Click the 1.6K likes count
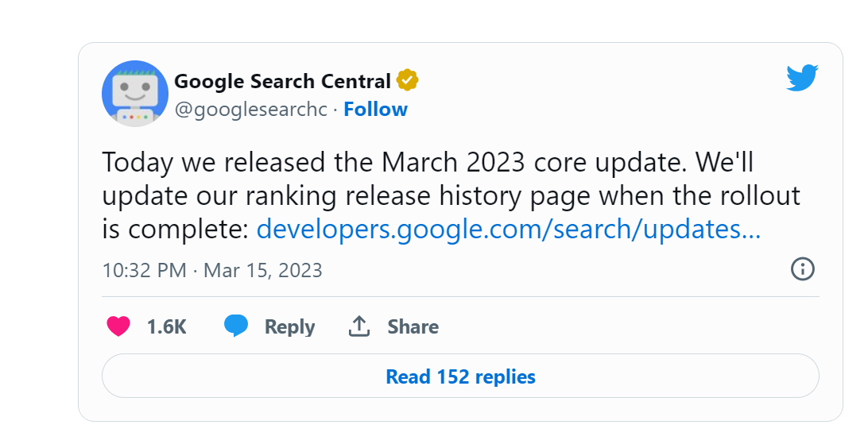868x440 pixels. pos(166,326)
